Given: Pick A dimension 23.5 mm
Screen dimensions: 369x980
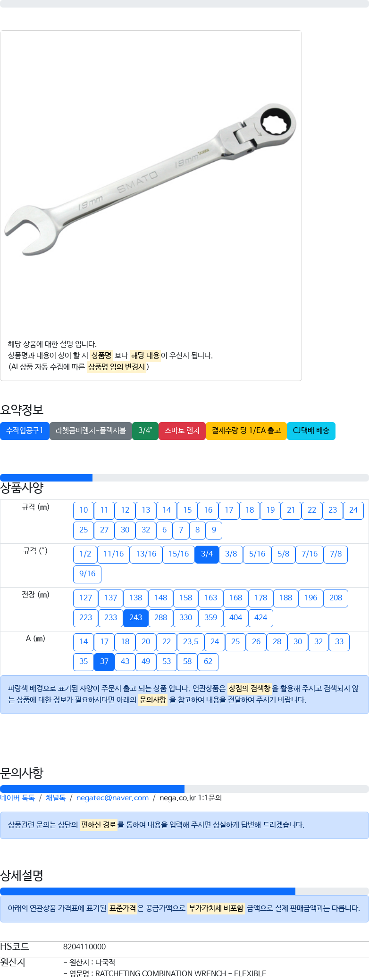Looking at the screenshot, I should tap(191, 642).
